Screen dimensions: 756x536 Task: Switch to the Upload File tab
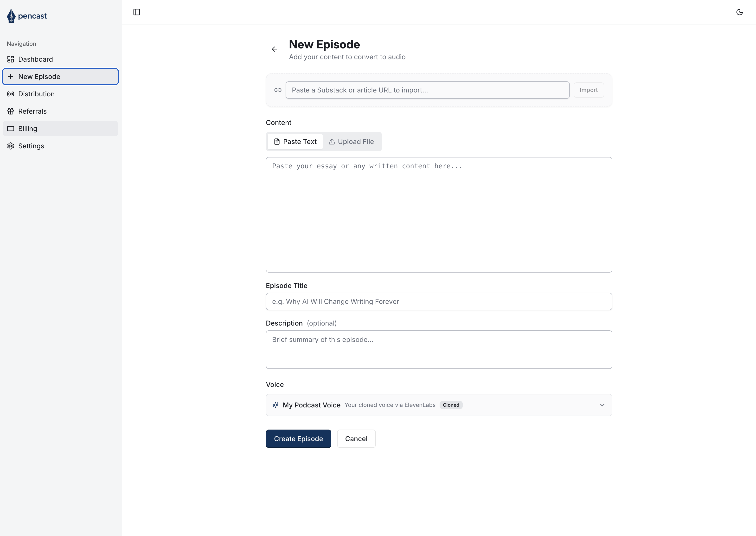pos(351,142)
